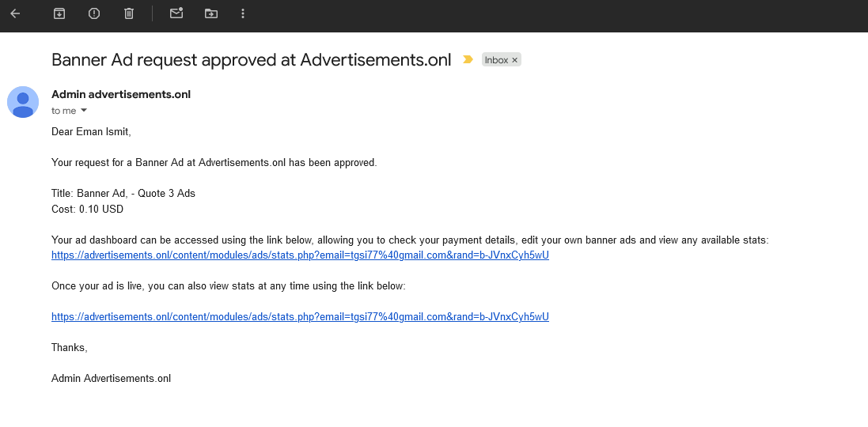Click the Inbox label chip

pyautogui.click(x=496, y=60)
